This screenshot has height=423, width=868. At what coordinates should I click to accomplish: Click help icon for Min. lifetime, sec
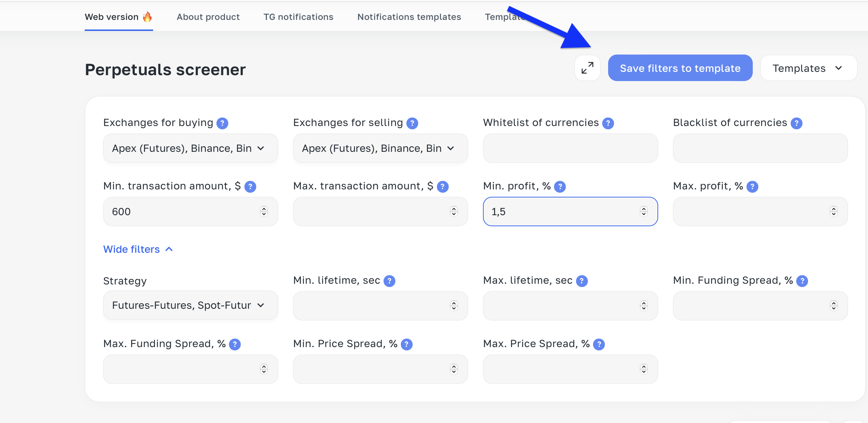(x=389, y=281)
